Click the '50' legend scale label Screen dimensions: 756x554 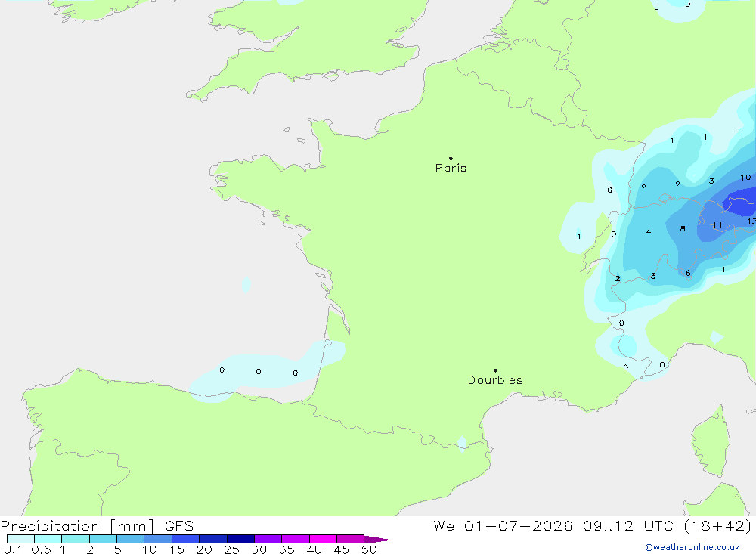[x=369, y=549]
